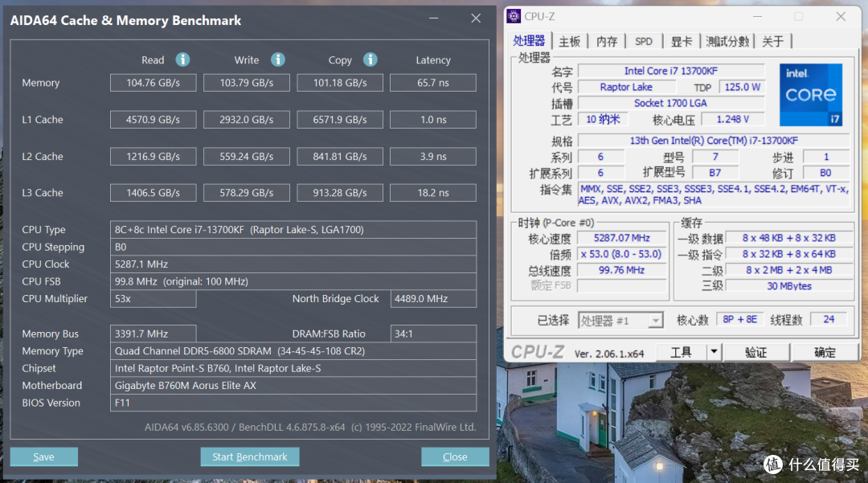The width and height of the screenshot is (868, 483).
Task: Click the 验证 button in CPU-Z
Action: pos(756,352)
